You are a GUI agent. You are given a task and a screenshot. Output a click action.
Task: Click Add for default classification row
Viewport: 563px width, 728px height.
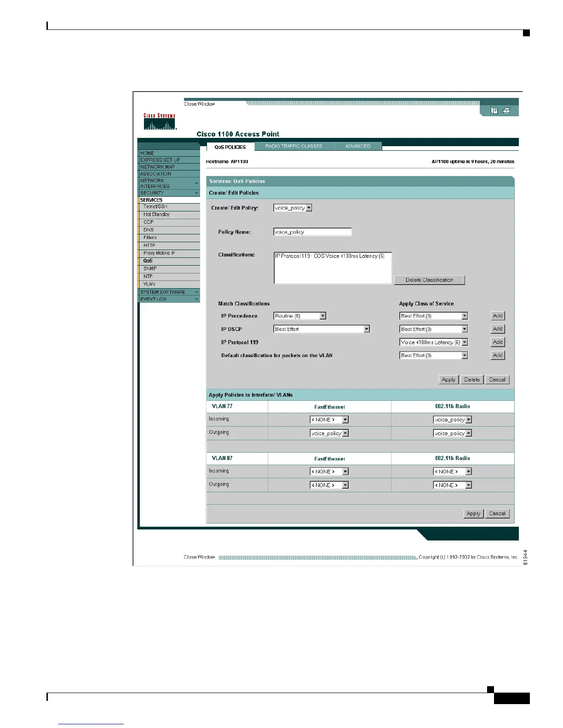pos(498,355)
